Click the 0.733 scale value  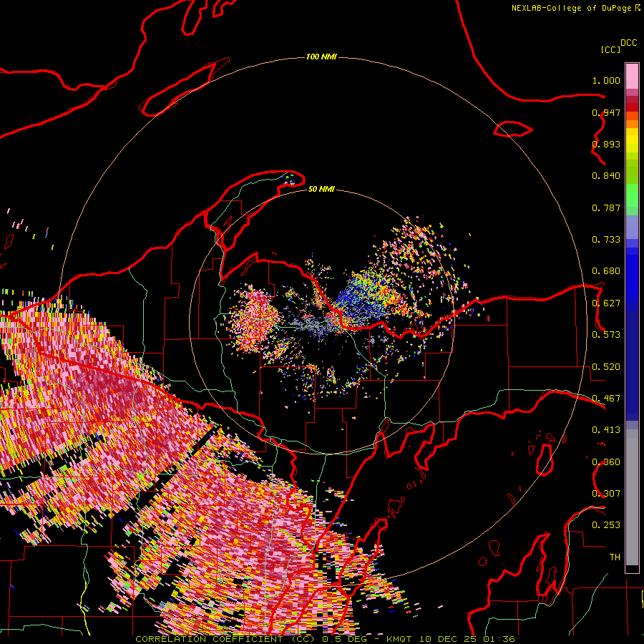click(606, 240)
